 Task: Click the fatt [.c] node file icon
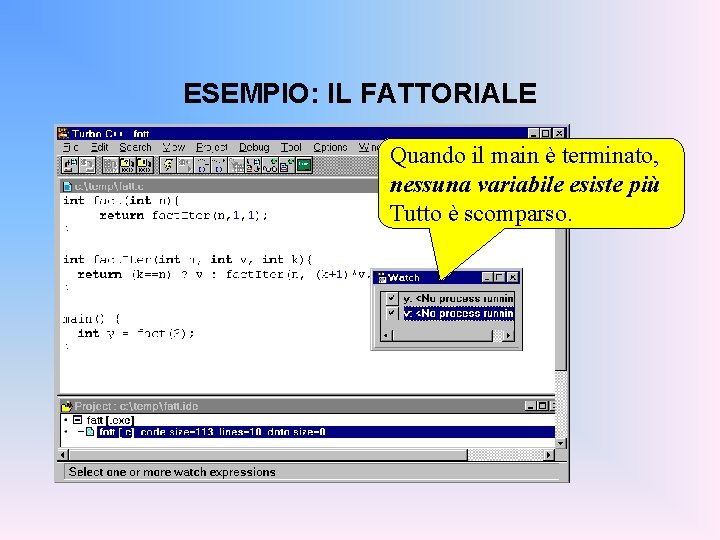point(90,432)
